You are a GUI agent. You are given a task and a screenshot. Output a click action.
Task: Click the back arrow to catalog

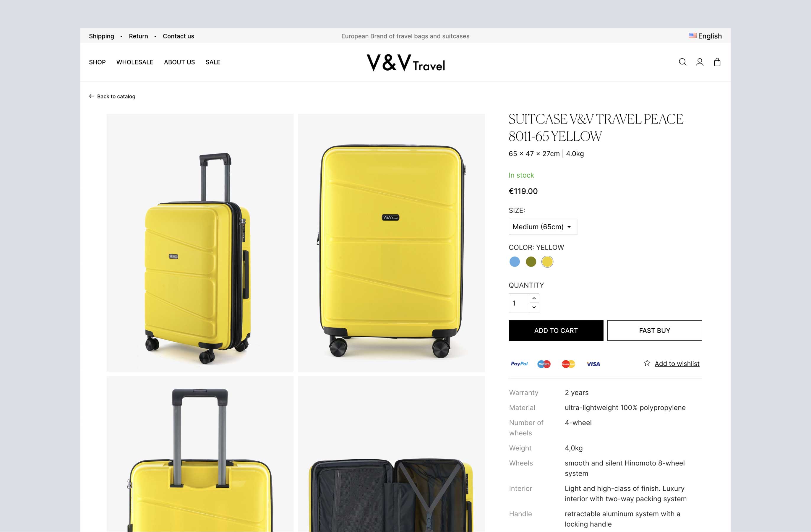tap(91, 96)
